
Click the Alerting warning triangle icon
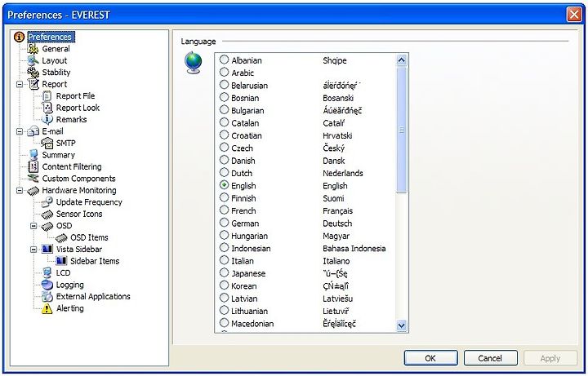47,308
